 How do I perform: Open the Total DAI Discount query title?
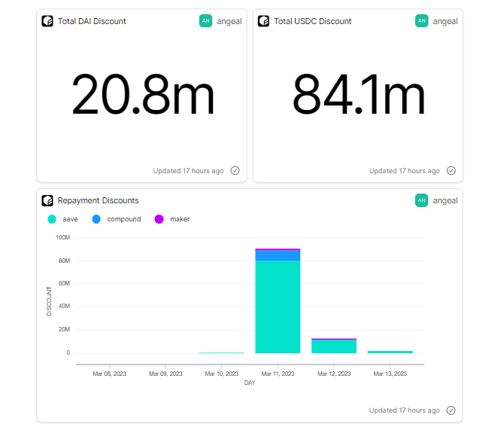coord(92,21)
